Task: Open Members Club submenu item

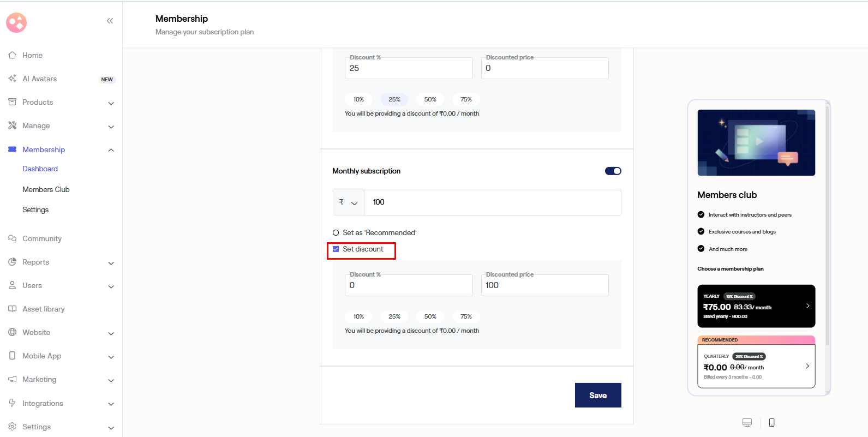Action: click(46, 189)
